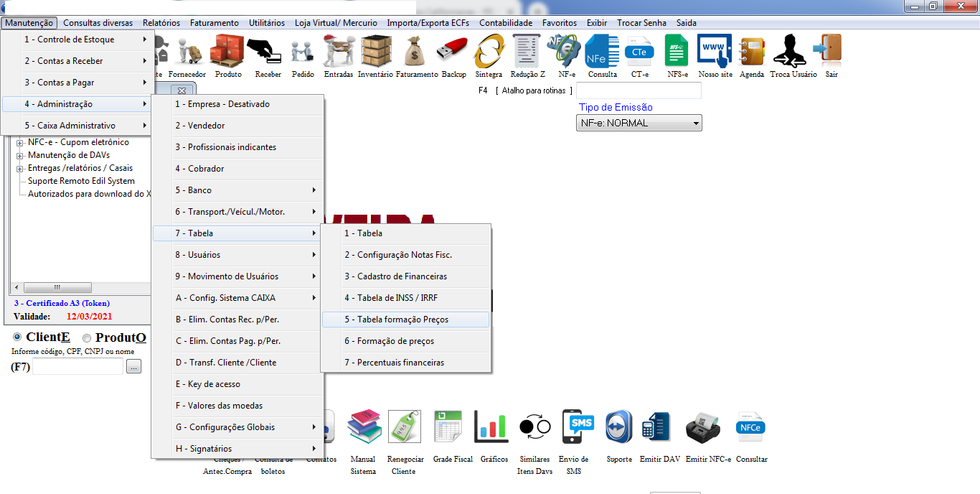
Task: Open the Sintegra toolbar icon
Action: (489, 53)
